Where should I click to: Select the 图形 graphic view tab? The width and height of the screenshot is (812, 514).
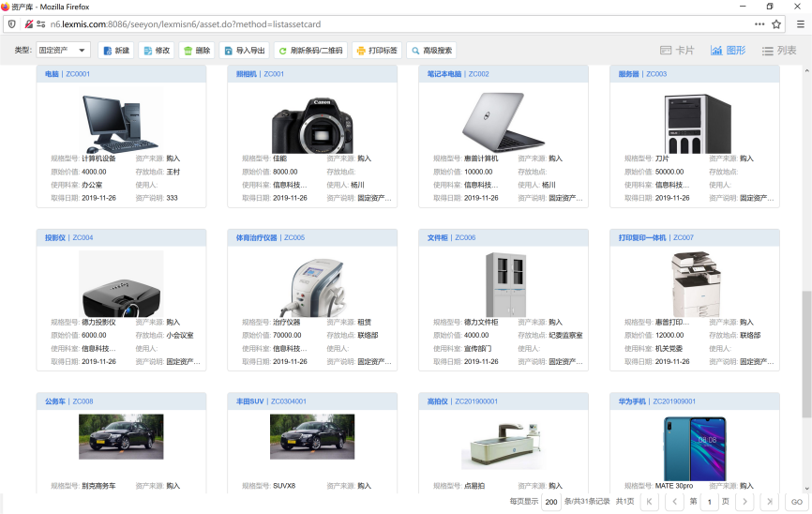tap(728, 51)
